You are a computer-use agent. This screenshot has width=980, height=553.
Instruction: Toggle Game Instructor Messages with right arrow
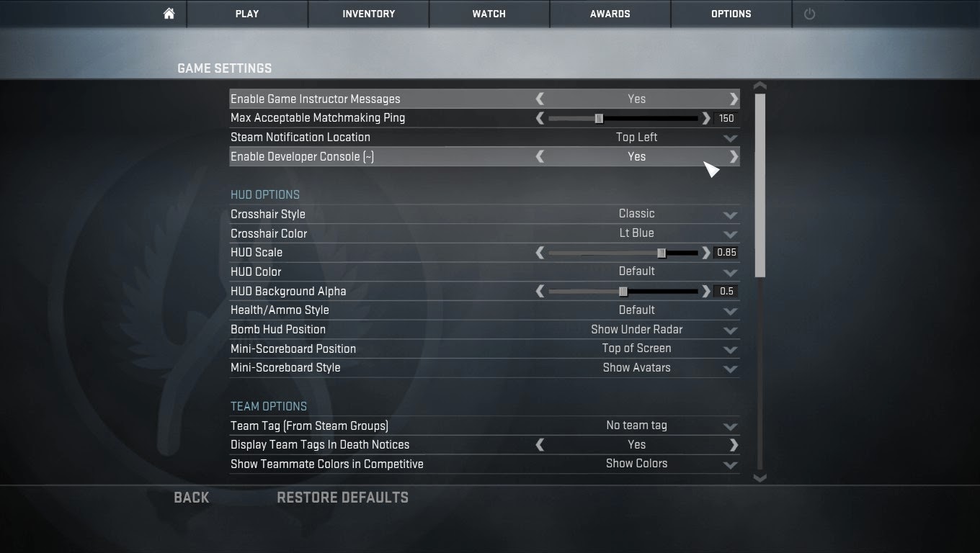pyautogui.click(x=734, y=99)
